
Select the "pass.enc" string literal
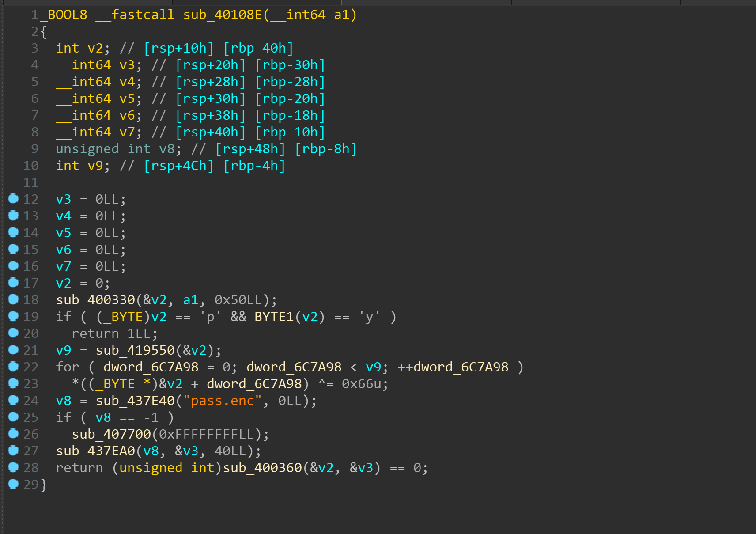coord(223,401)
